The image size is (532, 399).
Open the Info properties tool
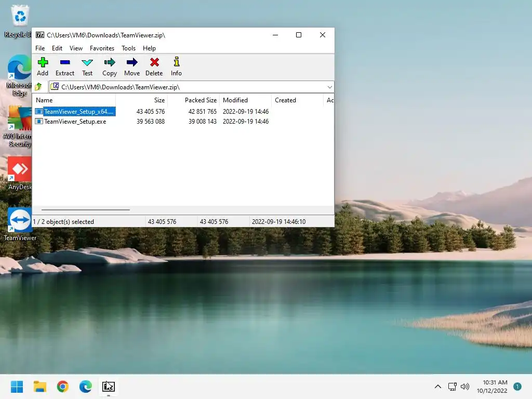(x=177, y=66)
